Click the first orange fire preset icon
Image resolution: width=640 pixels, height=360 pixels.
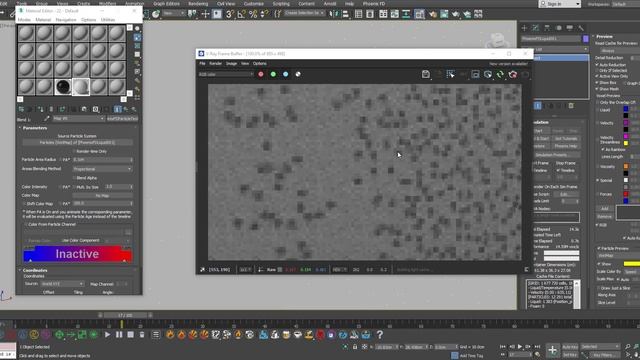[x=170, y=335]
